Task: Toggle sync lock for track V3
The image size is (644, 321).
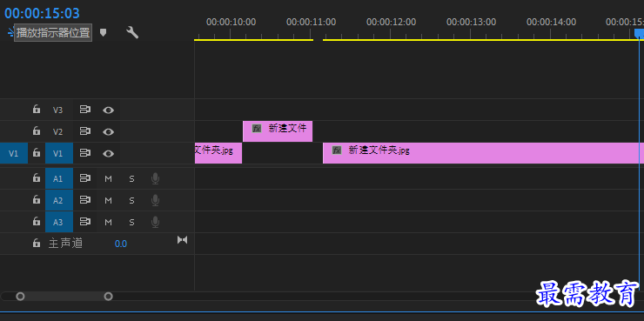Action: [x=84, y=110]
